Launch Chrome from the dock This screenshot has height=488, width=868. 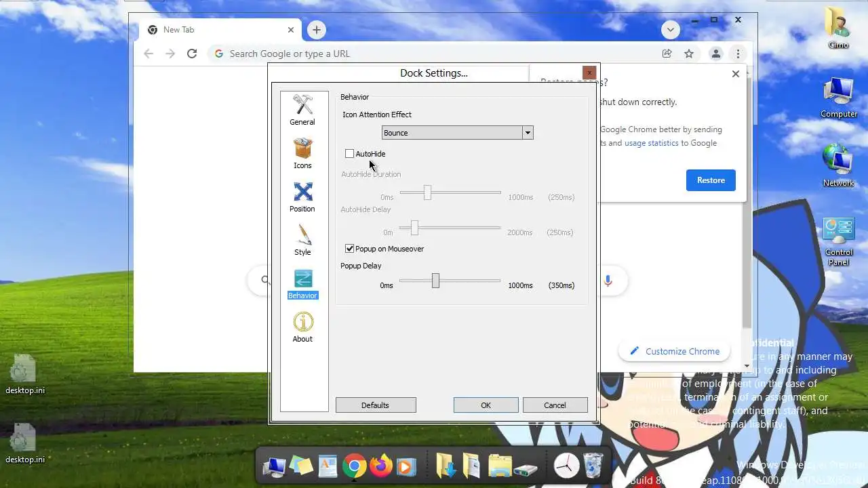(x=354, y=466)
